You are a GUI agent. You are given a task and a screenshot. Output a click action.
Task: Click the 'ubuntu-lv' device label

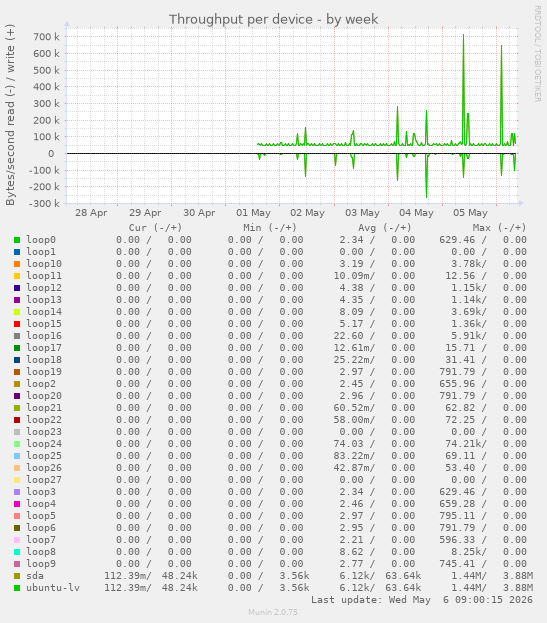(x=53, y=588)
